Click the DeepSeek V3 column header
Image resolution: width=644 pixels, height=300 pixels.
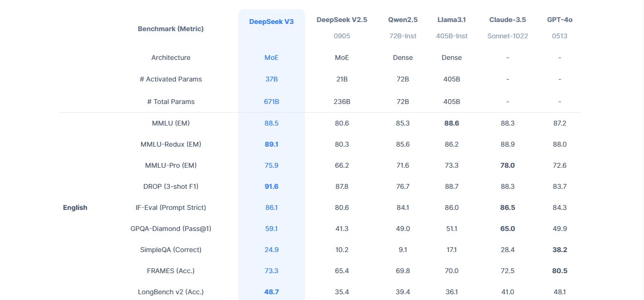271,22
